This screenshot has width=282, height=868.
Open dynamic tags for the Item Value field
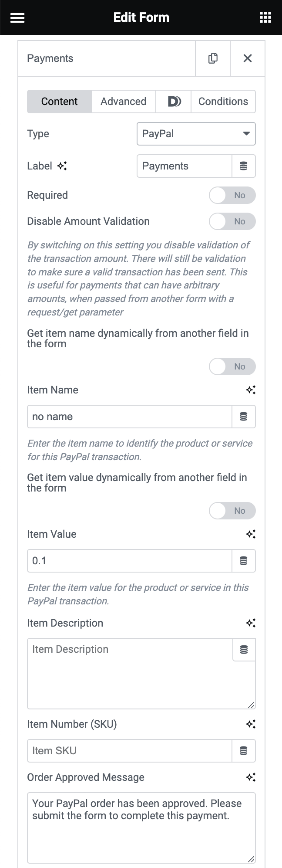pyautogui.click(x=244, y=561)
